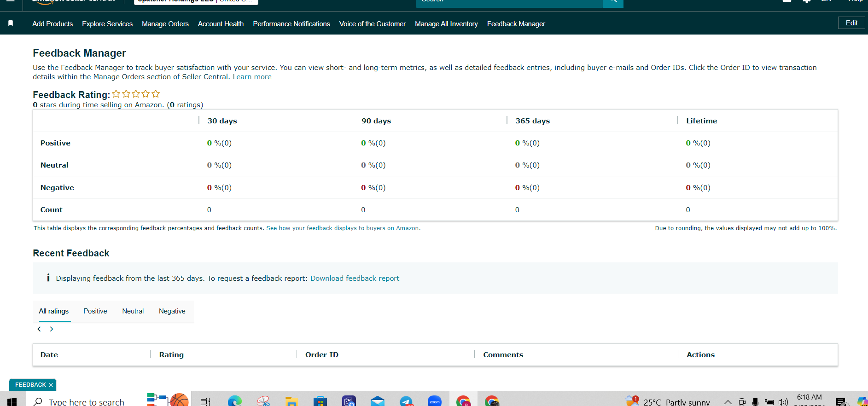Close the FEEDBACK tab with its X

tap(51, 385)
